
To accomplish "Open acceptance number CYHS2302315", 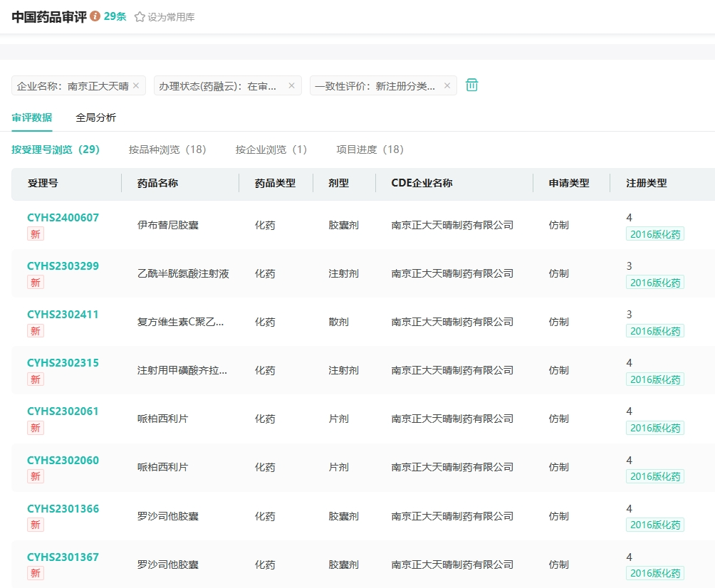I will 63,363.
